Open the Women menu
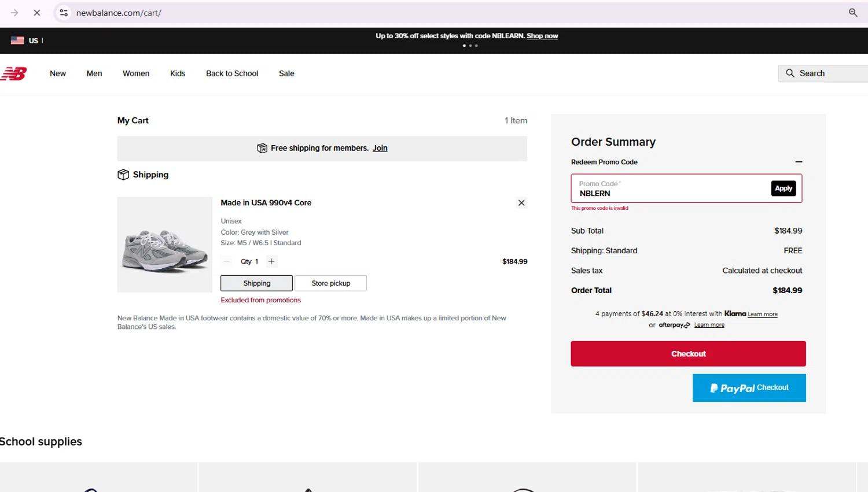The image size is (868, 492). (136, 73)
